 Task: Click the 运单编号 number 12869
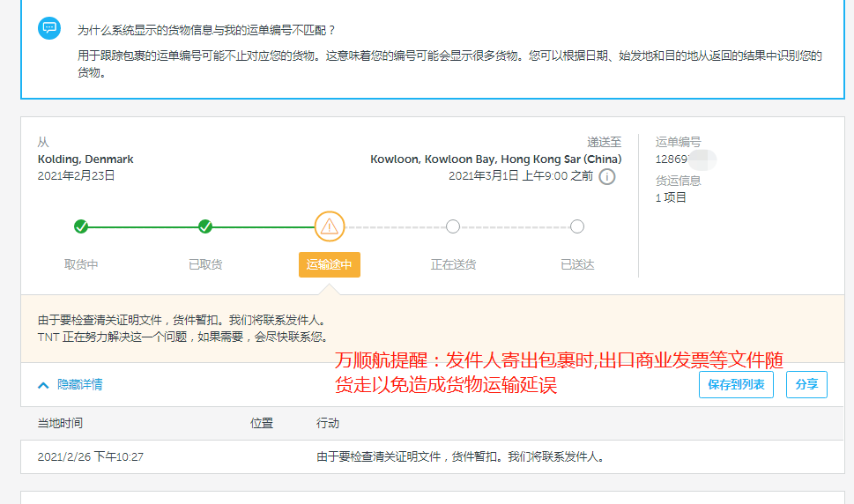point(672,159)
